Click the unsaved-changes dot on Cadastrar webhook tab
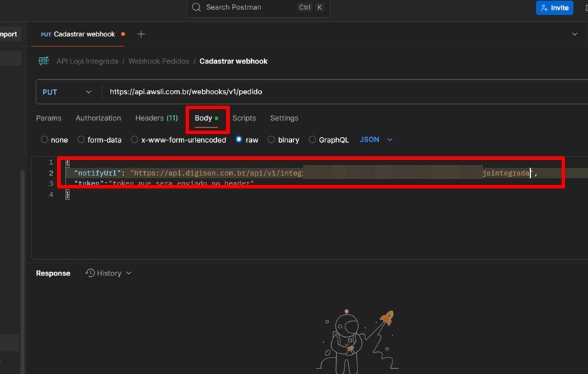Viewport: 588px width, 374px height. click(x=123, y=34)
